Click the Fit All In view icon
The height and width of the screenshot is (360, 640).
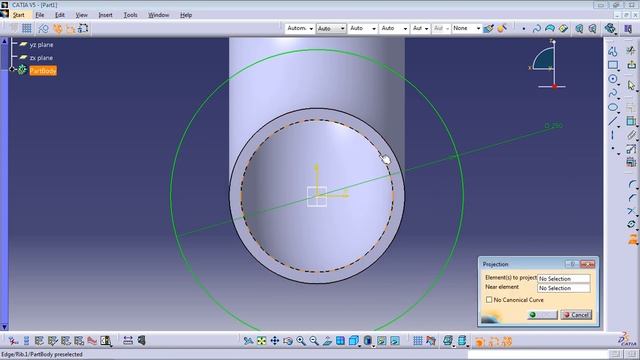pyautogui.click(x=262, y=341)
